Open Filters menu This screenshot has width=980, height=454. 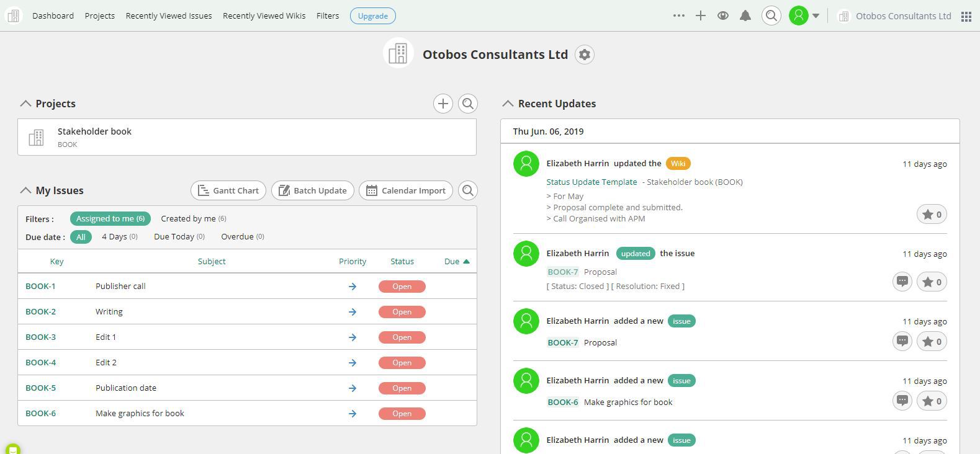pyautogui.click(x=328, y=16)
